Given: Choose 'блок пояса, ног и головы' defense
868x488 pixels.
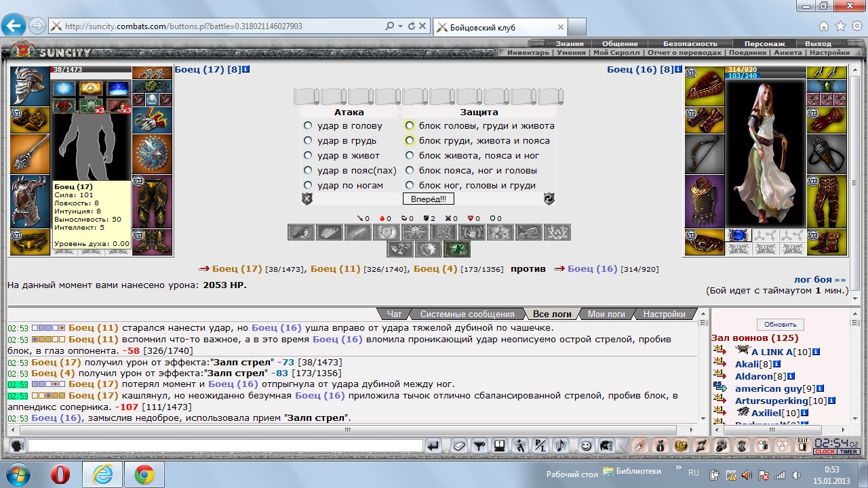Looking at the screenshot, I should pos(410,170).
